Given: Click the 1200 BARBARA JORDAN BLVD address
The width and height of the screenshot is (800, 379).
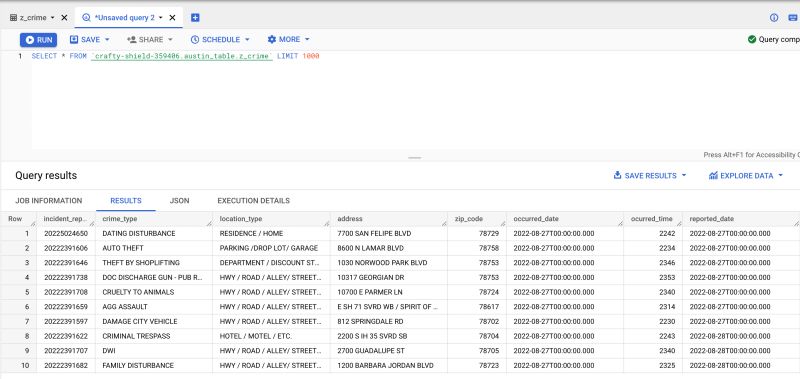Looking at the screenshot, I should (385, 366).
